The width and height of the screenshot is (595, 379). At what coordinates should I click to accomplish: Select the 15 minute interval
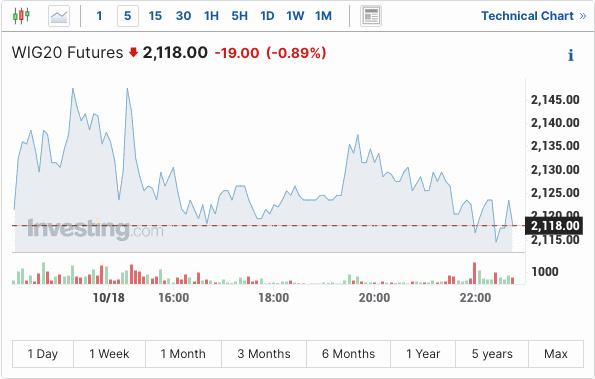(x=155, y=16)
